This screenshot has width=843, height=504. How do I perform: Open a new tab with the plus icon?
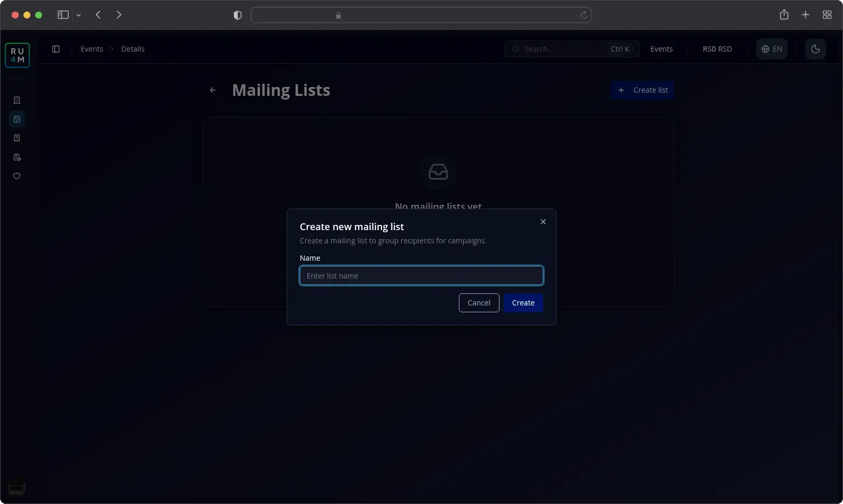[x=805, y=15]
